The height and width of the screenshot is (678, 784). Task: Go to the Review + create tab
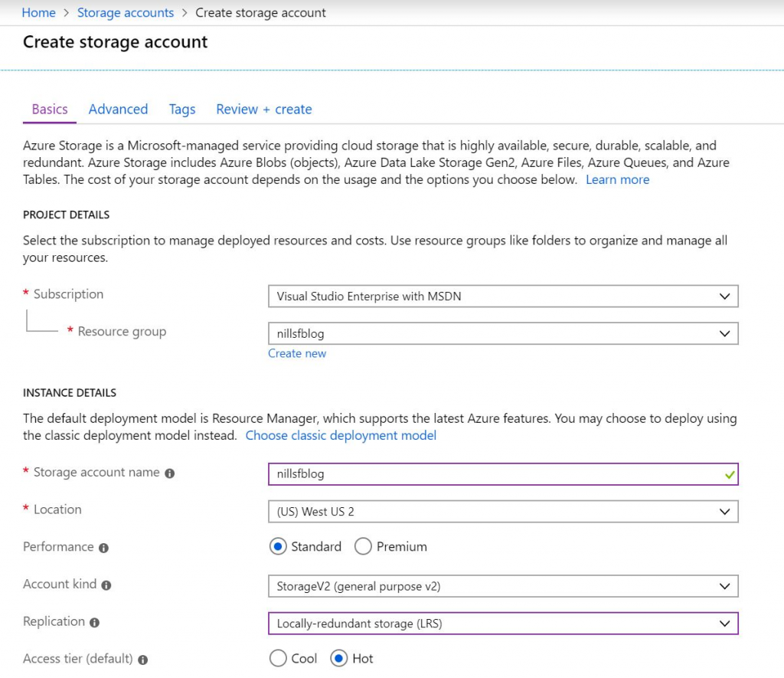coord(264,109)
